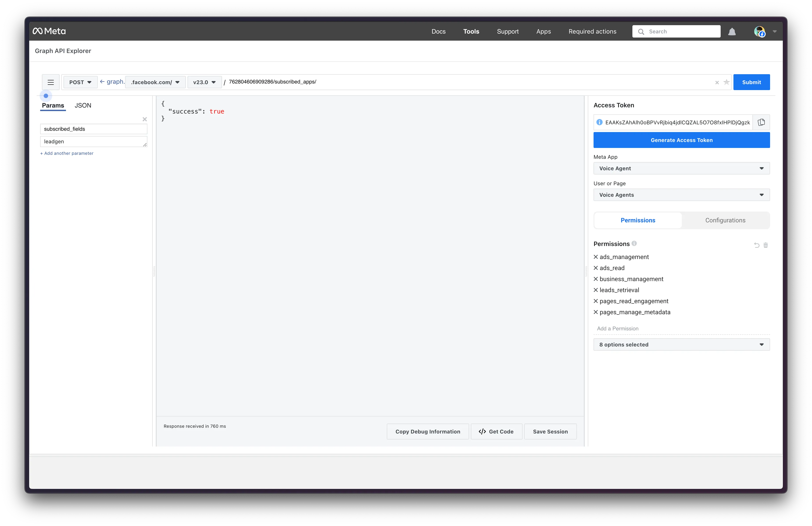Screen dimensions: 812x526
Task: Click the left panel splitter handle
Action: [154, 271]
